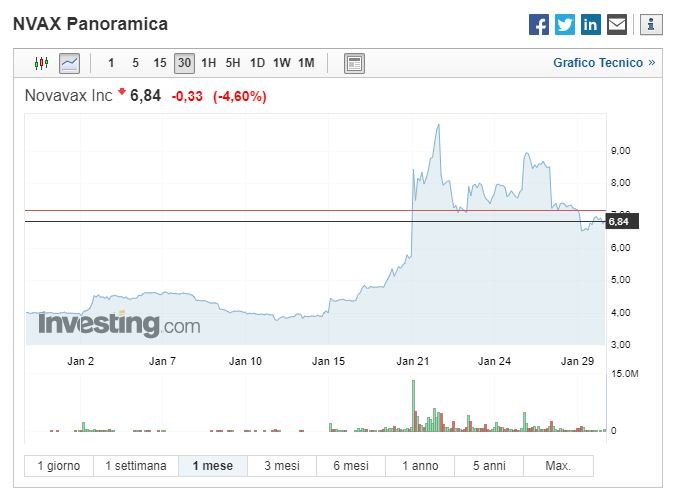Choose the 1D interval

pos(257,63)
